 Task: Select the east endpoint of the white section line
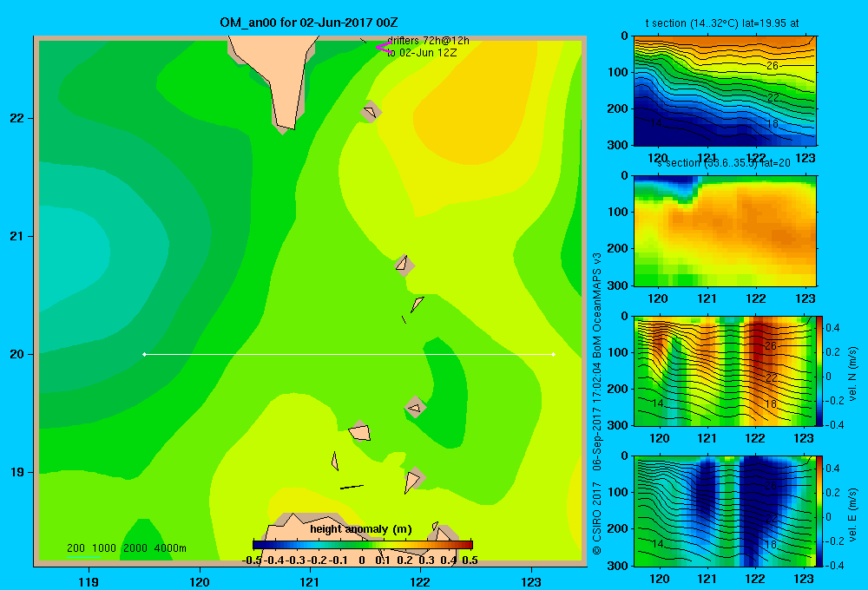(x=554, y=354)
